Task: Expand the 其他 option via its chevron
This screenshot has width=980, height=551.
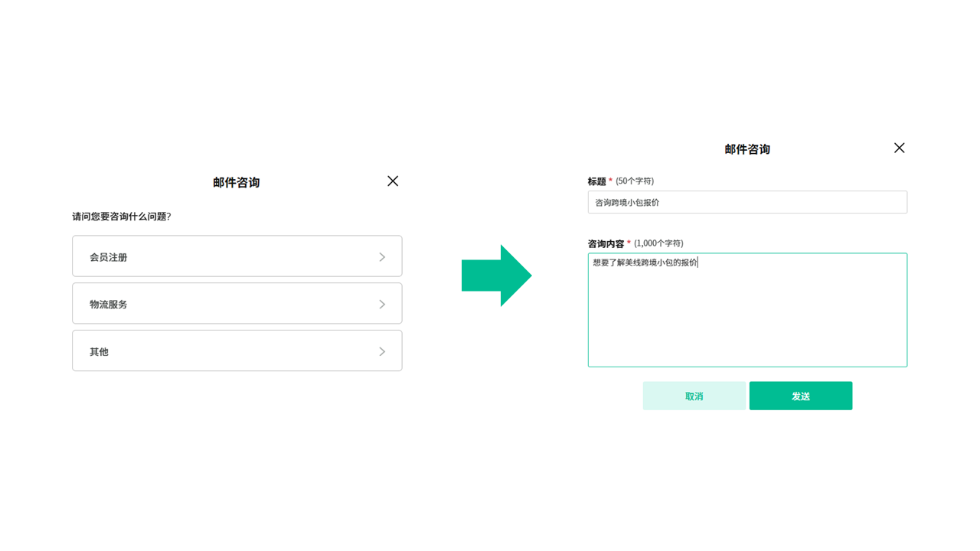Action: (382, 350)
